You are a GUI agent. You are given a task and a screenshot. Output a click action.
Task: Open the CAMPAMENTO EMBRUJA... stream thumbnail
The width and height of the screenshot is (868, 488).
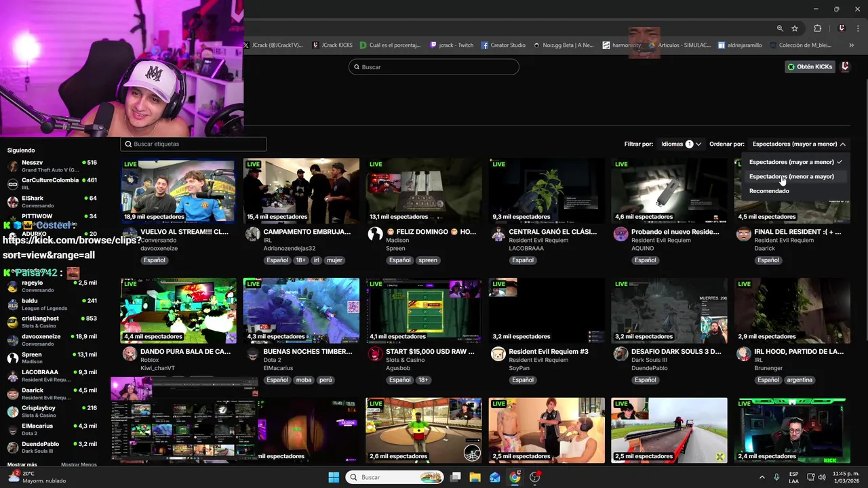coord(301,190)
